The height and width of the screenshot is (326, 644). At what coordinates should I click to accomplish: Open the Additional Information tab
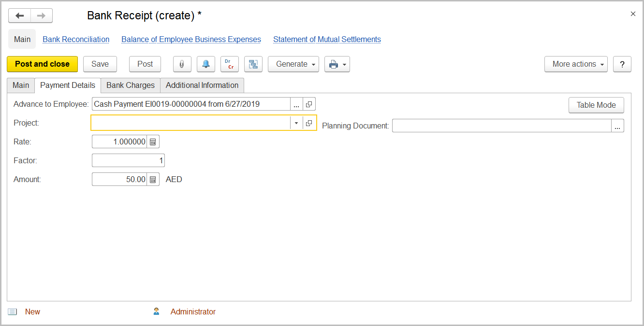202,85
